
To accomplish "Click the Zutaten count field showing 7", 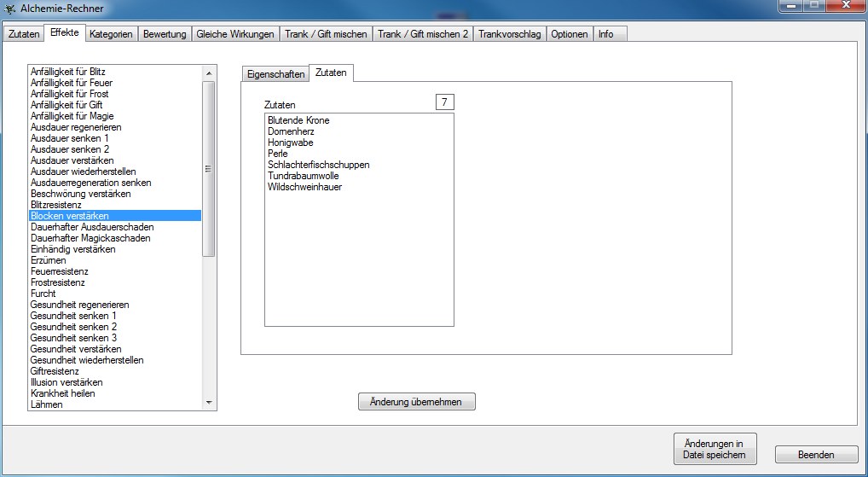I will tap(444, 102).
